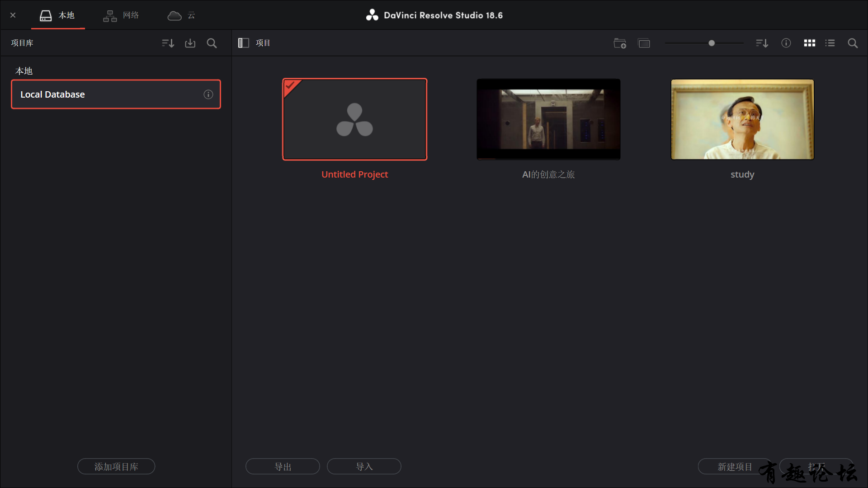Select the Local Database entry
The width and height of the screenshot is (868, 488).
[x=116, y=94]
